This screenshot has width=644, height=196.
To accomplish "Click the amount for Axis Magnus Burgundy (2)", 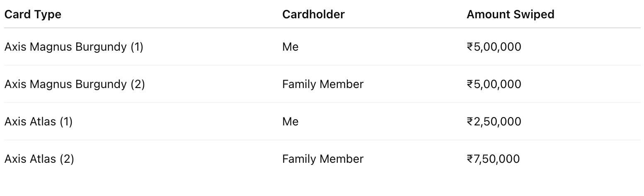I will 494,84.
